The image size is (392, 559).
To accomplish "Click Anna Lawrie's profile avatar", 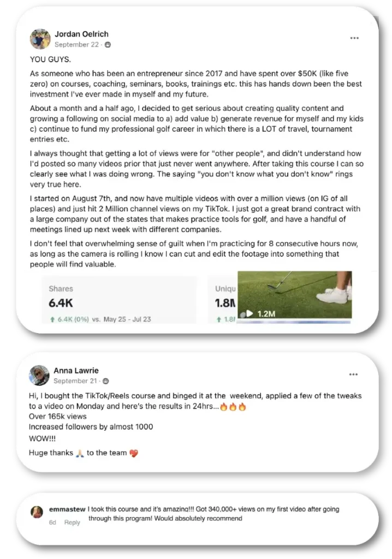I will [40, 375].
